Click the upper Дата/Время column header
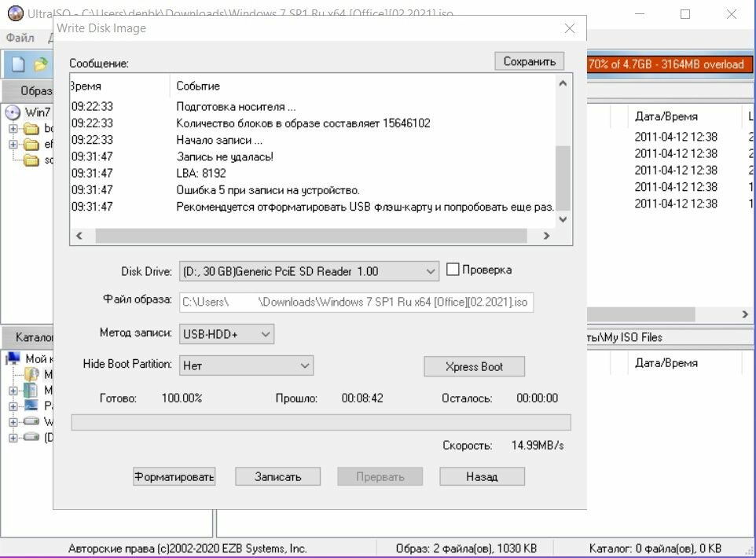Image resolution: width=756 pixels, height=558 pixels. (666, 116)
